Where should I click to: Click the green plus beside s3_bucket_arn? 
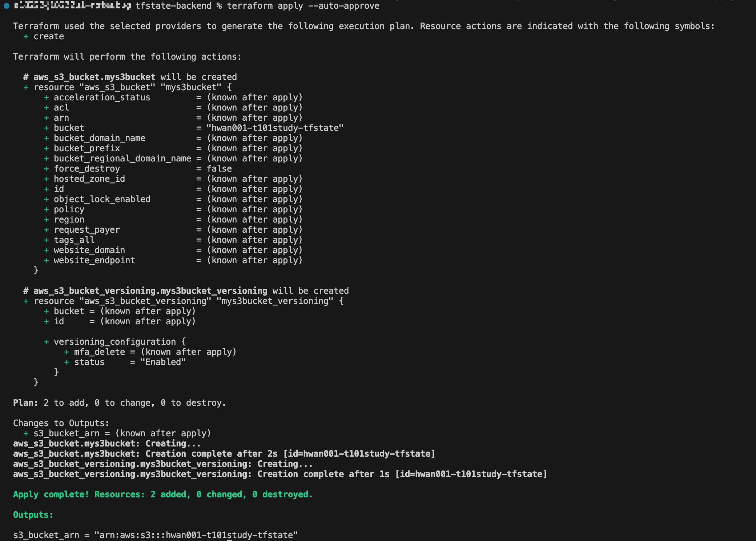[26, 433]
